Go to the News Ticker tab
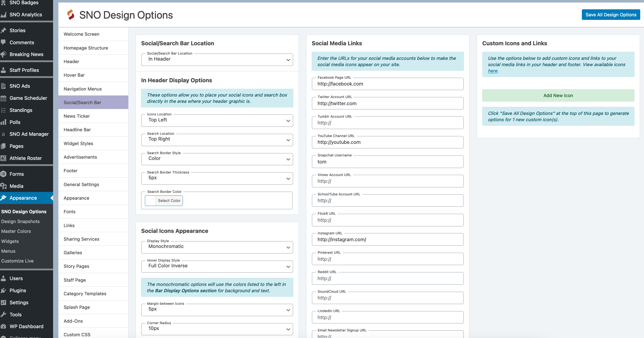 click(x=93, y=116)
